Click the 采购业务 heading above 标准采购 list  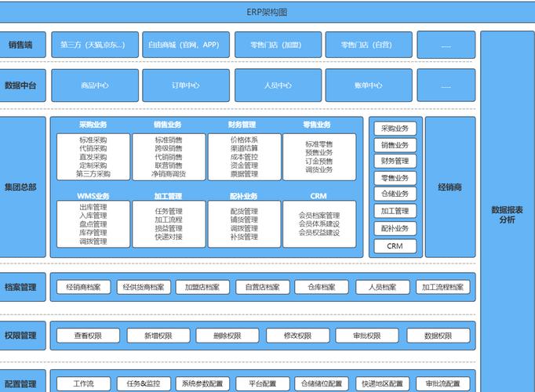point(93,125)
